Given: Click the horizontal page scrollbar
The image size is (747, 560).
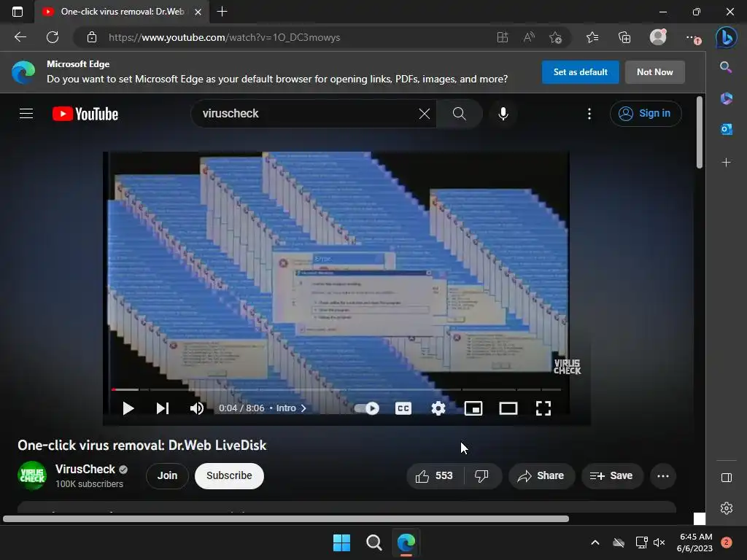Looking at the screenshot, I should point(286,518).
